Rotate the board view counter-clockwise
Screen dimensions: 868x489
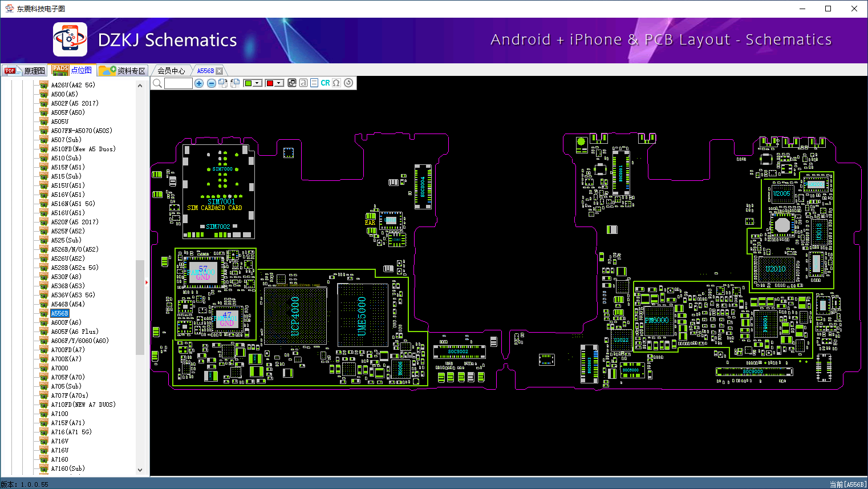pyautogui.click(x=235, y=83)
